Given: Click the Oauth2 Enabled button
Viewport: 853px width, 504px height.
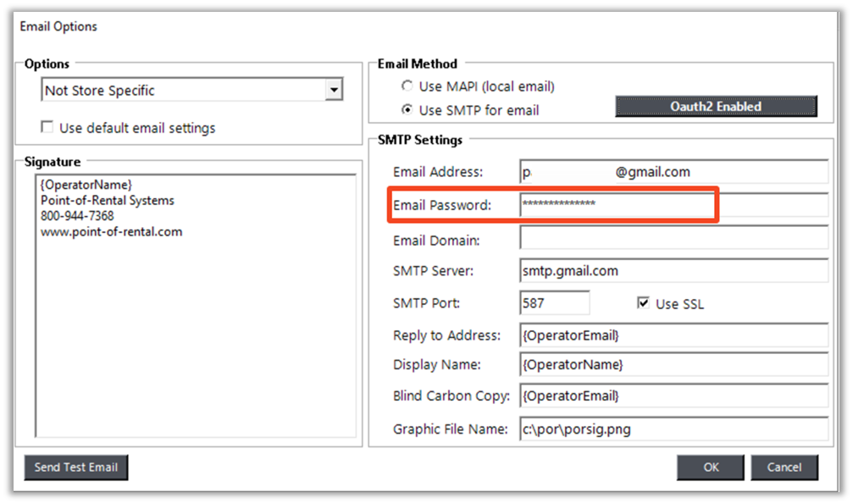Looking at the screenshot, I should (715, 106).
